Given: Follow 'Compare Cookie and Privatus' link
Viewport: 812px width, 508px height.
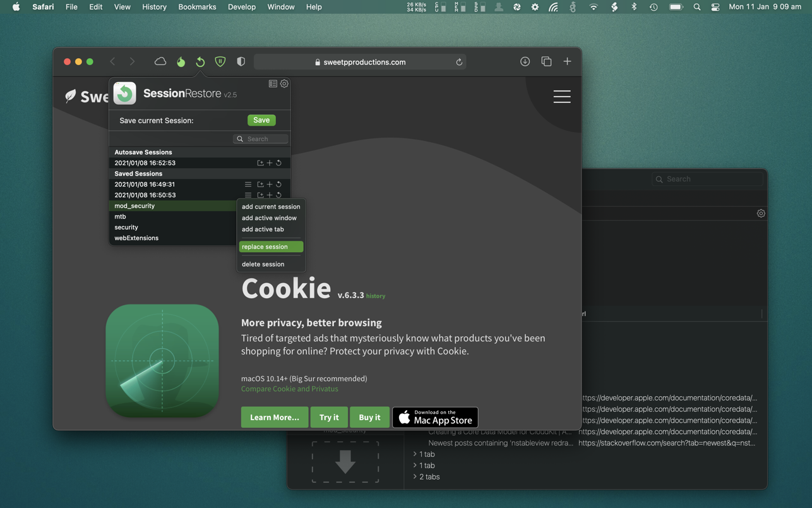Looking at the screenshot, I should (x=289, y=389).
